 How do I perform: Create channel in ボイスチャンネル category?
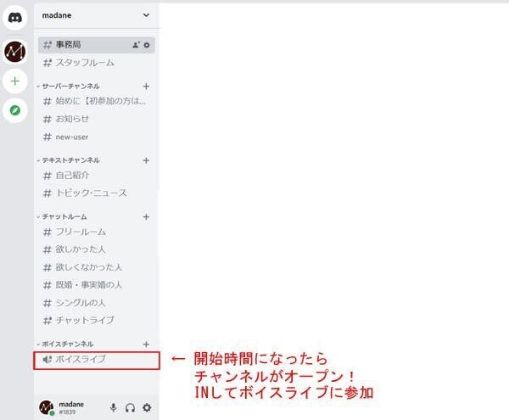146,344
